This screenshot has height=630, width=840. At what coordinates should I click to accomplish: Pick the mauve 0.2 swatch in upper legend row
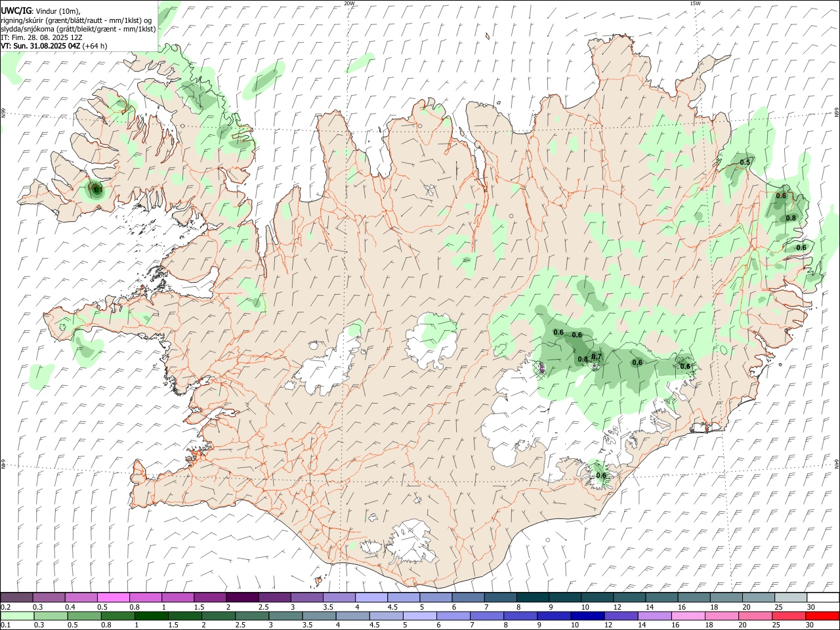point(16,598)
